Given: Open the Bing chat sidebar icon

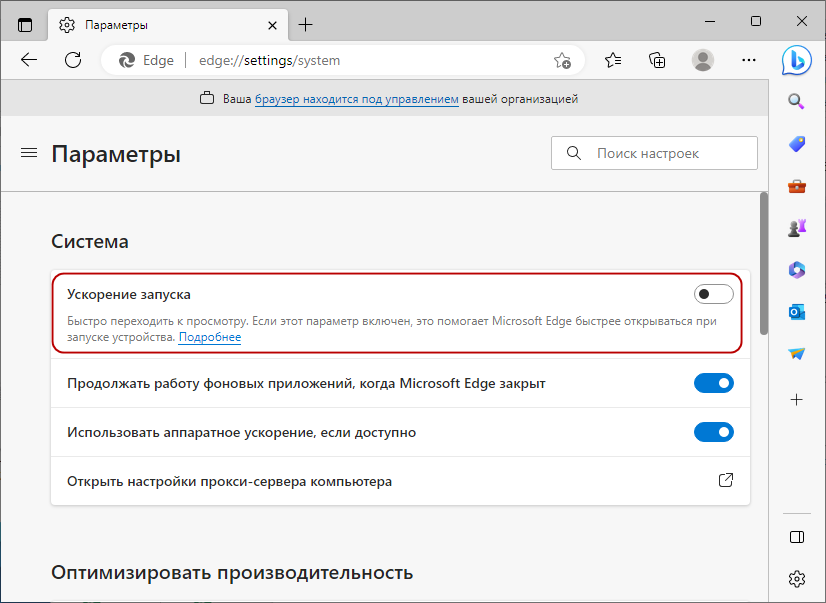Looking at the screenshot, I should [796, 60].
